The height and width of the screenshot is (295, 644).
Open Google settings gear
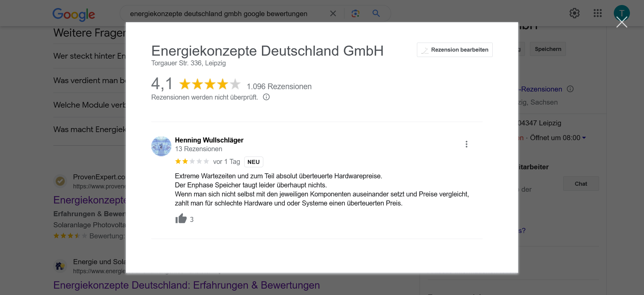(574, 13)
